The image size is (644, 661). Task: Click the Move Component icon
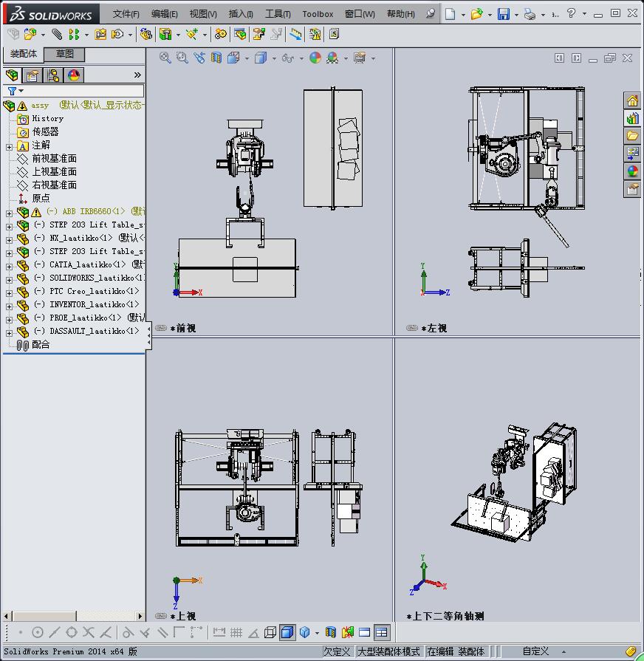(117, 34)
